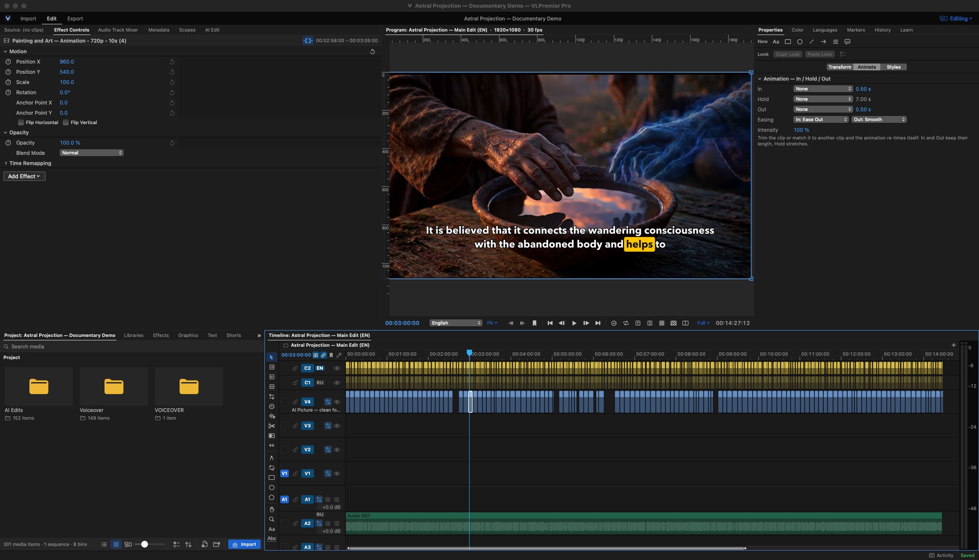Image resolution: width=979 pixels, height=560 pixels.
Task: Click the new text Aa icon in Properties
Action: [776, 42]
